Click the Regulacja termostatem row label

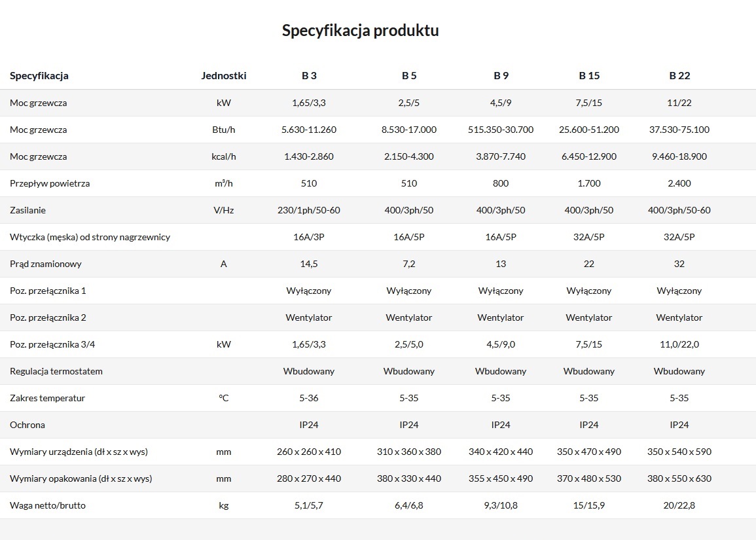pos(56,371)
